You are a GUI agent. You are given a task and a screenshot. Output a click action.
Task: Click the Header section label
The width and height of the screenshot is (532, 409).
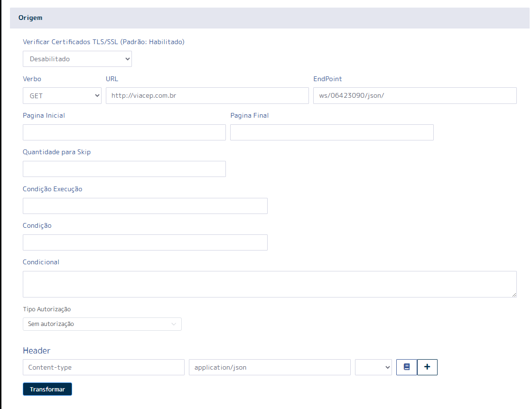[x=37, y=351]
